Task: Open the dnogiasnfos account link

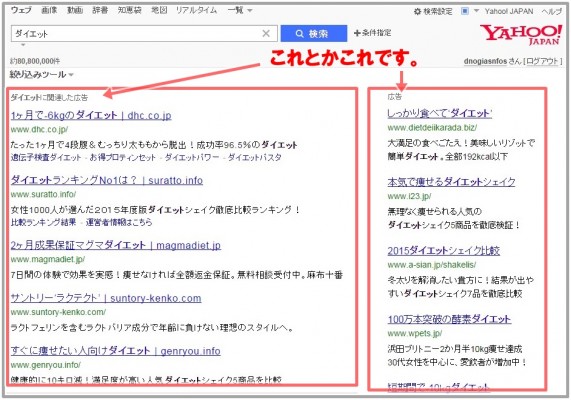Action: (x=485, y=61)
